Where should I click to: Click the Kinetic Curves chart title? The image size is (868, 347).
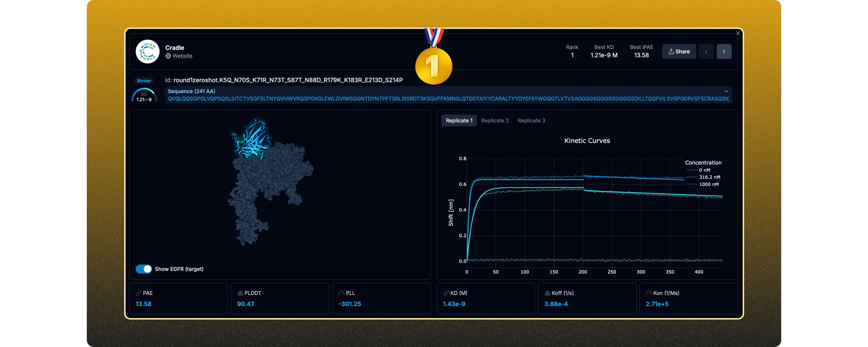point(587,141)
